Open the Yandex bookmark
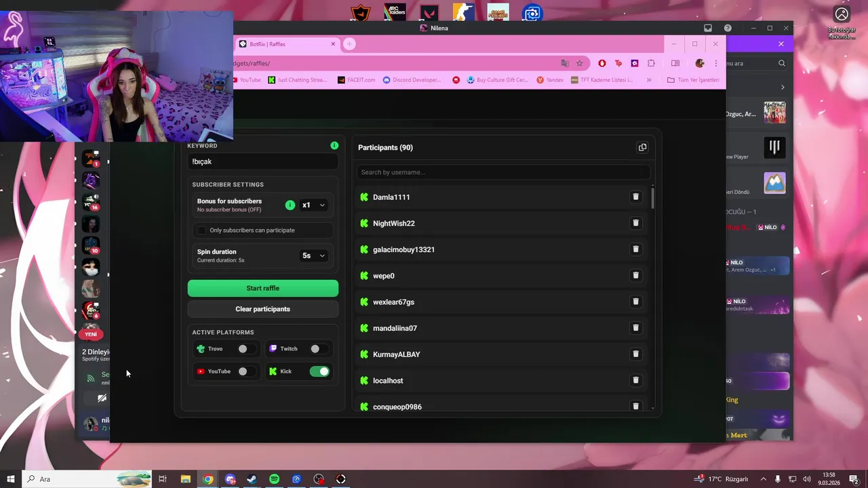Screen dimensions: 868x488 click(x=550, y=80)
